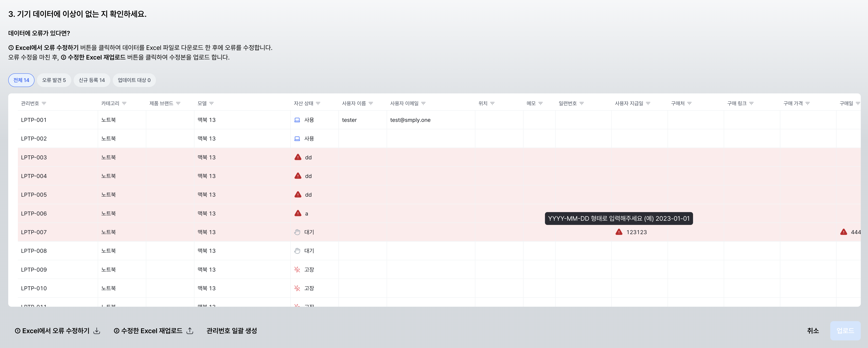Click the warning icon in the LPTP-006 row
Image resolution: width=868 pixels, height=348 pixels.
click(298, 213)
